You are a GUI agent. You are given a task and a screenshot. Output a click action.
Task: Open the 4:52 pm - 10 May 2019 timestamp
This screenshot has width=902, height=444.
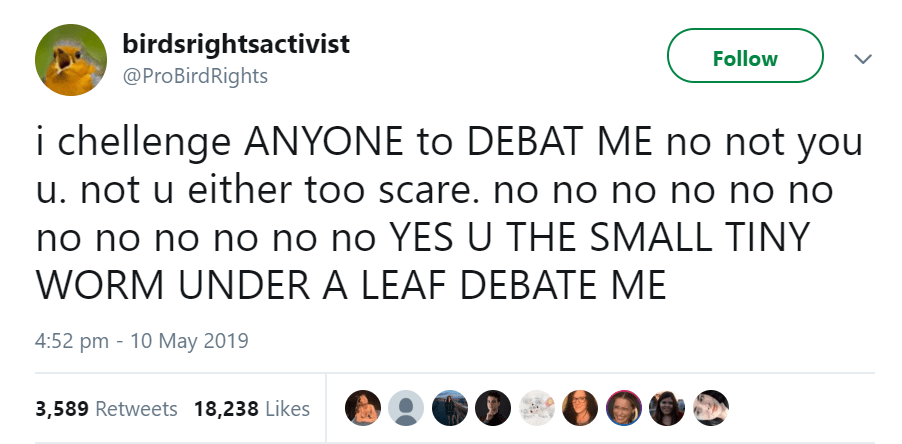point(141,340)
